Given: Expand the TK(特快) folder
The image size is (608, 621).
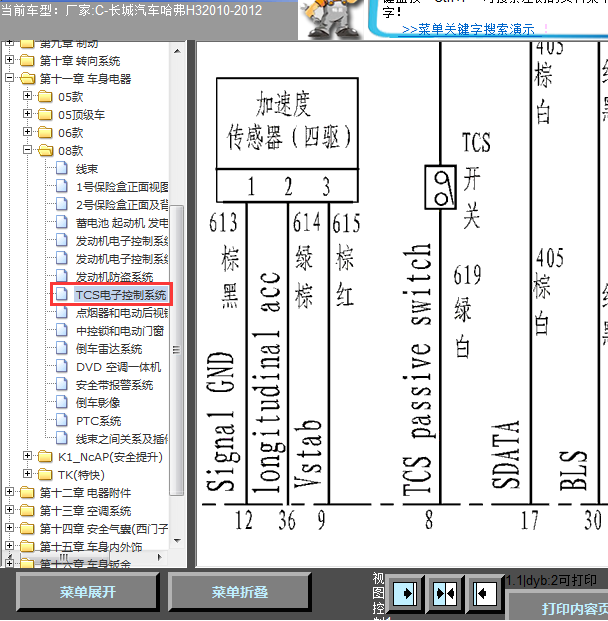Looking at the screenshot, I should point(27,474).
